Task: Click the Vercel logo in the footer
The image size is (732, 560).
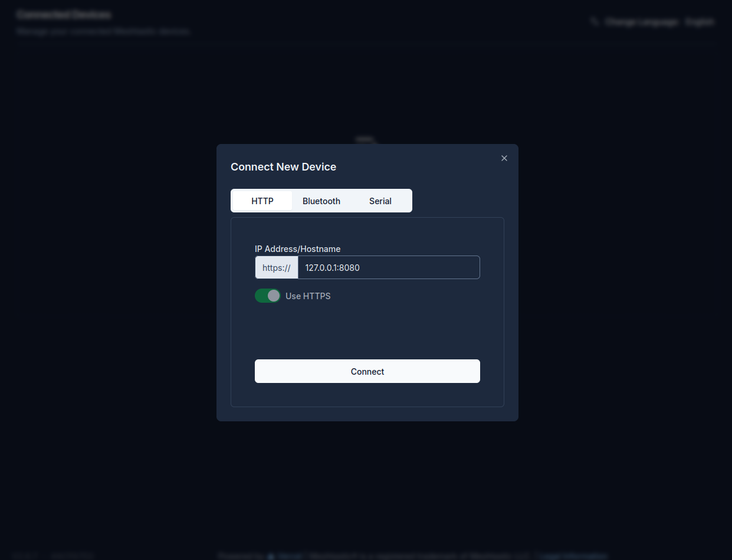Action: pos(271,556)
